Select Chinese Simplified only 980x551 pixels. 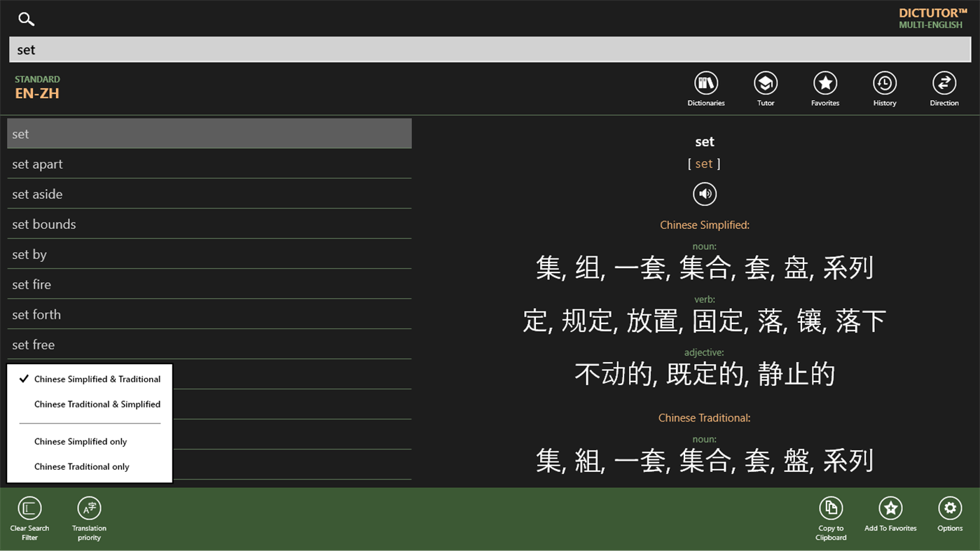81,441
